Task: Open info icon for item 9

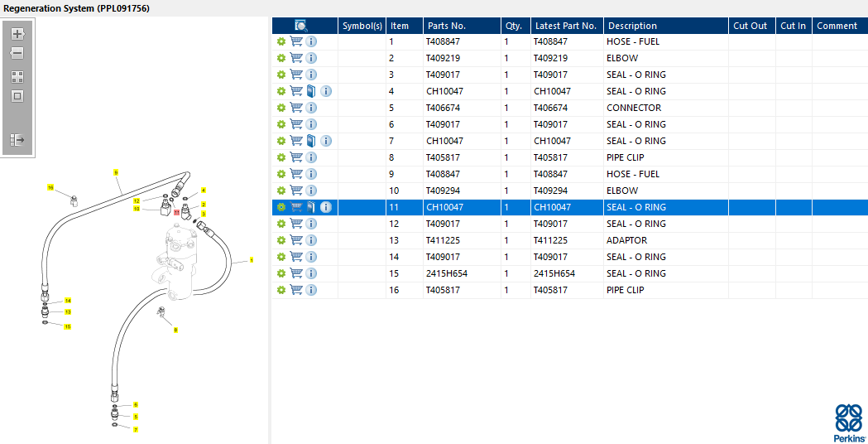Action: [311, 174]
